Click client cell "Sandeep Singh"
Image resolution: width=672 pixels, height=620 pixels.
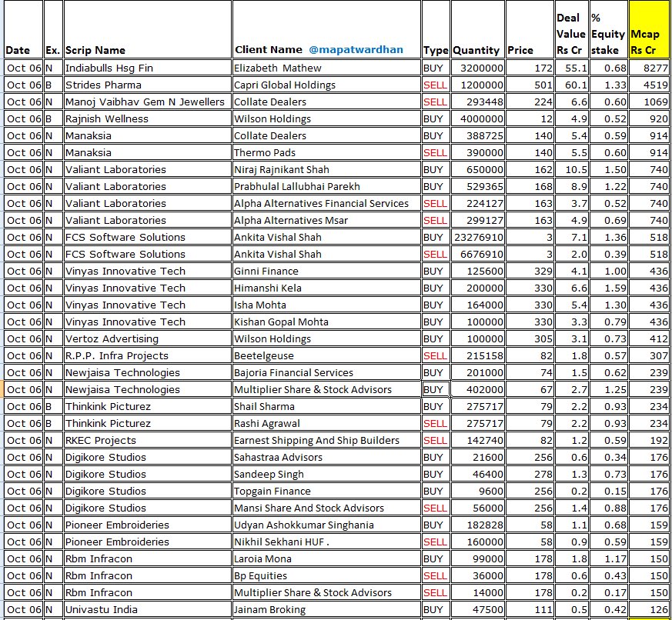click(x=326, y=474)
